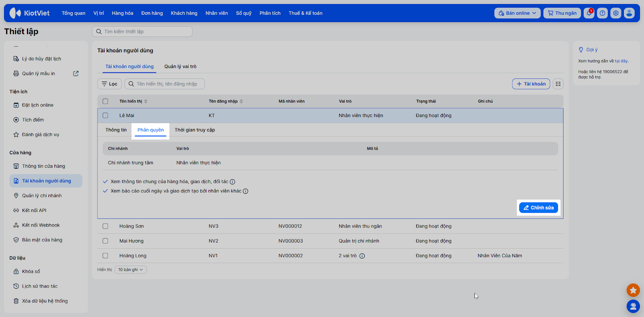Click the column display options icon

click(558, 84)
